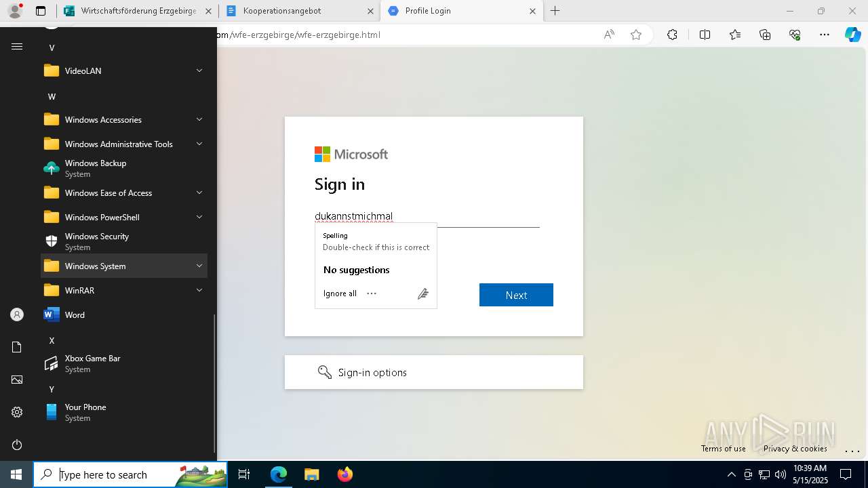This screenshot has width=868, height=488.
Task: Click the footer three-dots more options
Action: [x=852, y=451]
